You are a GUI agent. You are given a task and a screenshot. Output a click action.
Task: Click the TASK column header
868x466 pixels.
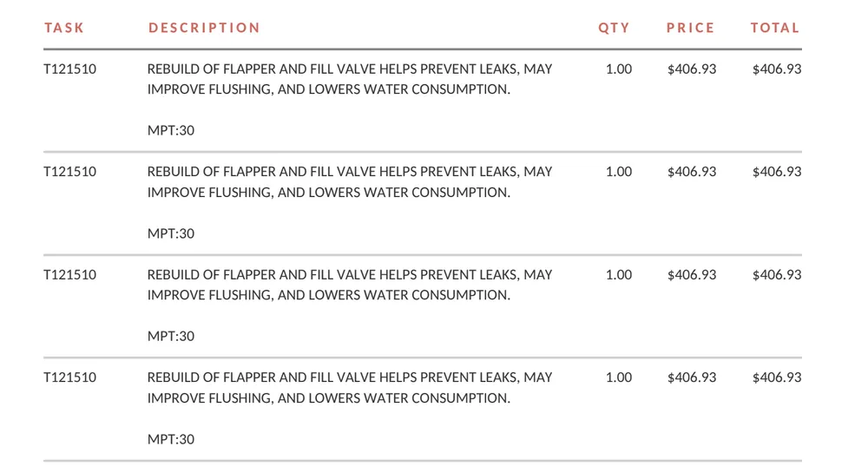[64, 28]
